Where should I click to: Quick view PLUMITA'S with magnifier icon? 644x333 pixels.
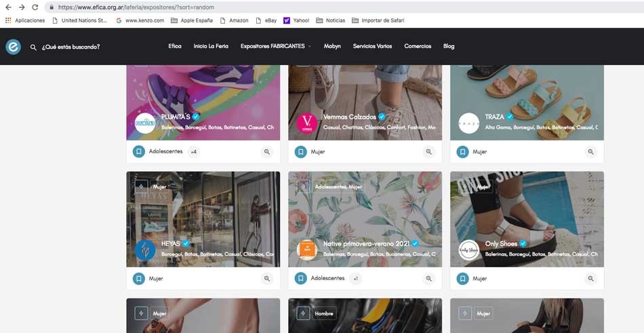pos(267,152)
